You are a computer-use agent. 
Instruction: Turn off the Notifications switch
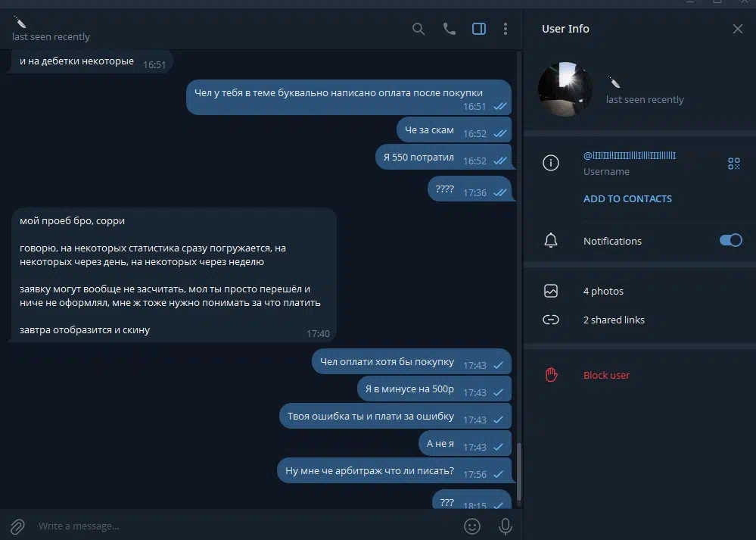click(731, 240)
